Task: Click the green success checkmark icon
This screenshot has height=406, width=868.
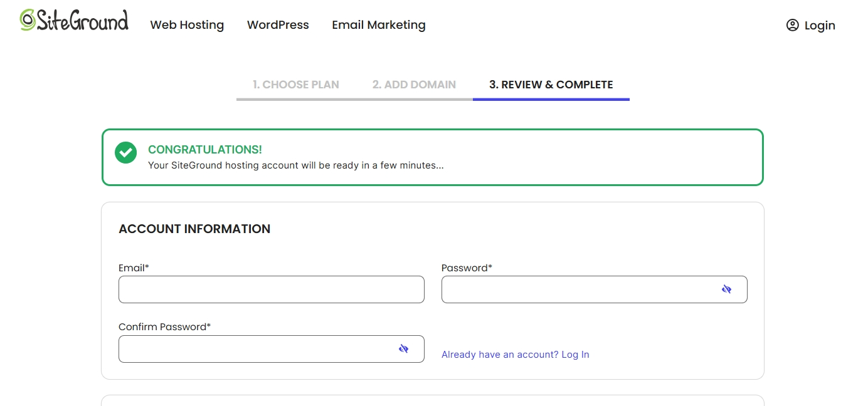Action: coord(125,152)
